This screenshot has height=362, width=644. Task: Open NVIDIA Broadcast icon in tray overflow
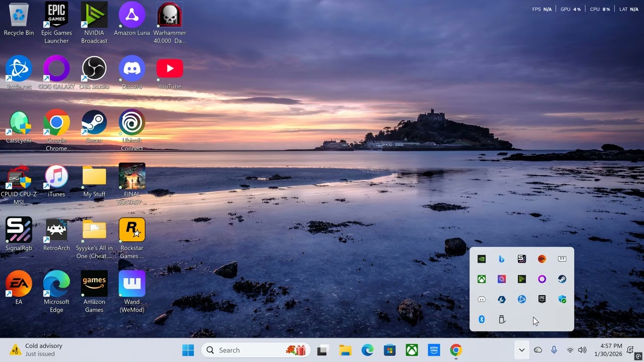coord(522,279)
